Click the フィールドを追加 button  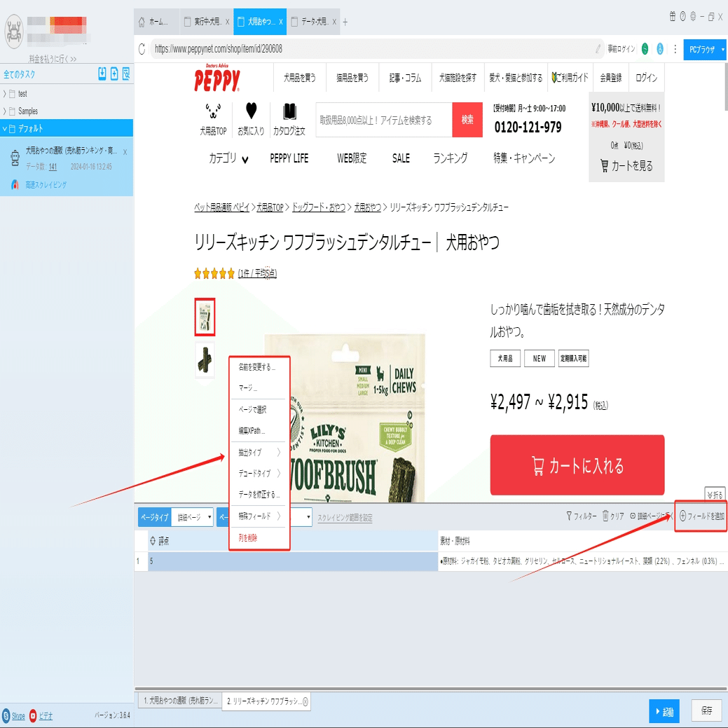[701, 516]
